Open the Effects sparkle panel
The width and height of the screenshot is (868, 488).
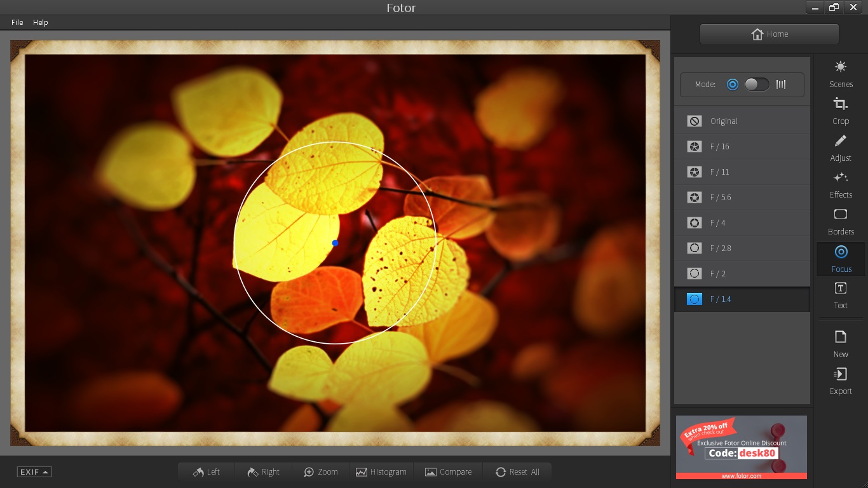pos(841,185)
